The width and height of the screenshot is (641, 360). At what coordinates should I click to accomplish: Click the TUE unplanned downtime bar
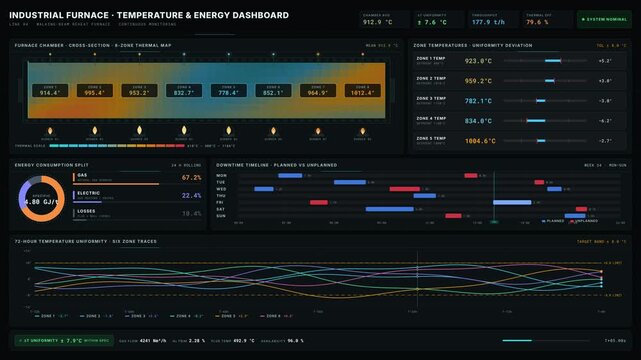point(539,182)
